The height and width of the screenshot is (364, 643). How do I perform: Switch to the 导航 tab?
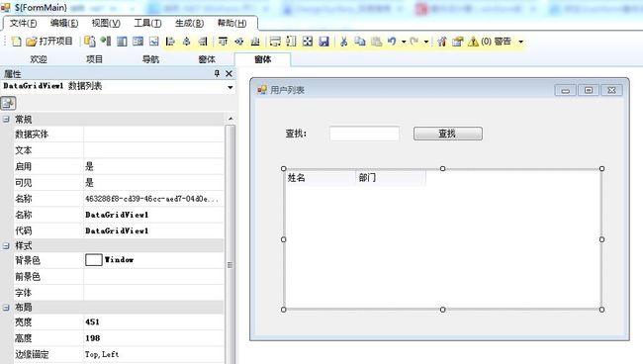[x=150, y=59]
